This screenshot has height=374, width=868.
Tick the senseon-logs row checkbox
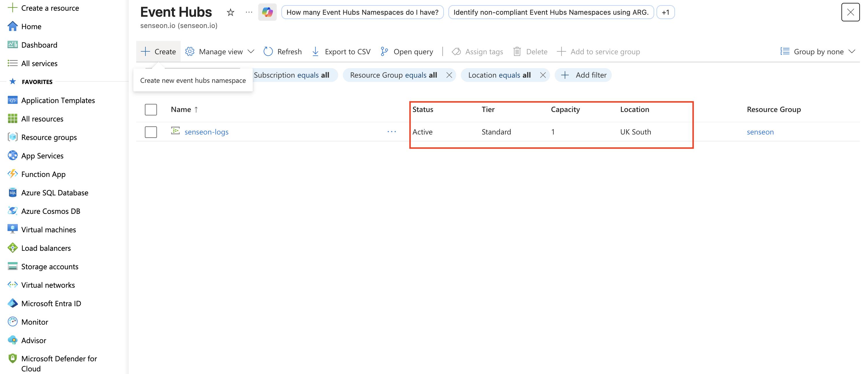151,132
